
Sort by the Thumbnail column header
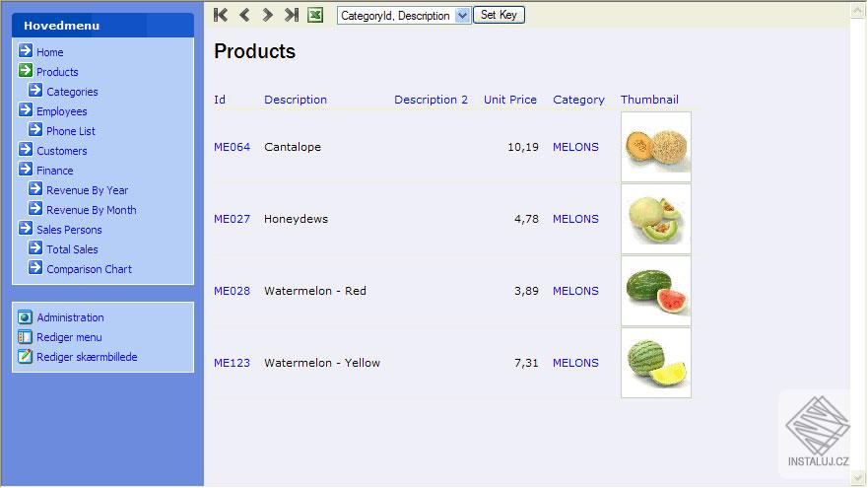pos(649,100)
